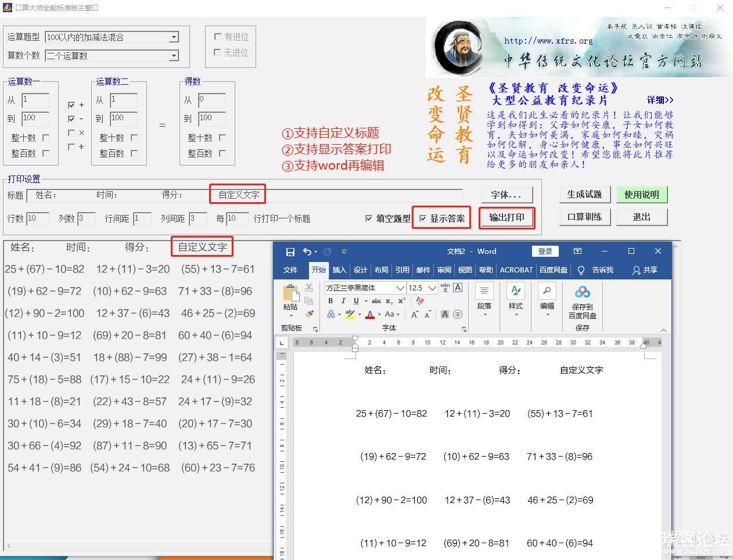The image size is (733, 560).
Task: Open the phonetic guide (wén) icon
Action: click(445, 288)
